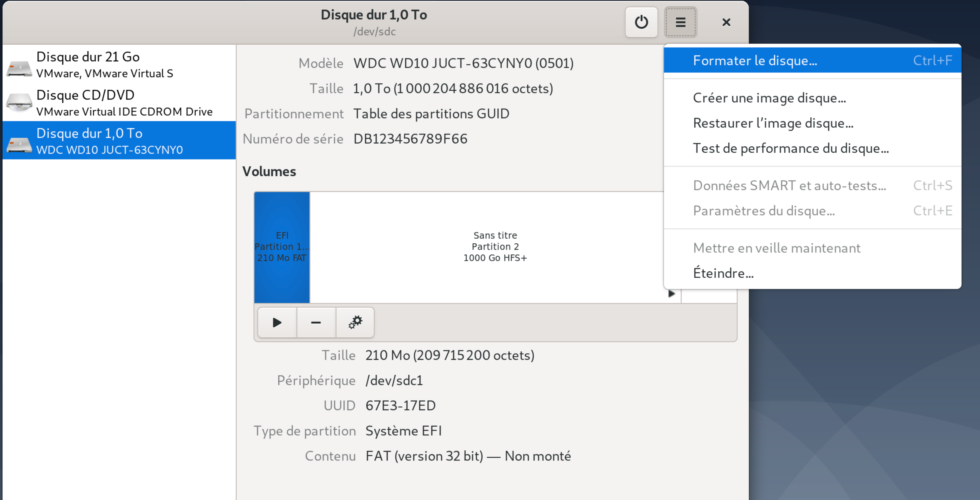Image resolution: width=980 pixels, height=500 pixels.
Task: Select Disque dur 21 Go in sidebar
Action: pyautogui.click(x=119, y=64)
